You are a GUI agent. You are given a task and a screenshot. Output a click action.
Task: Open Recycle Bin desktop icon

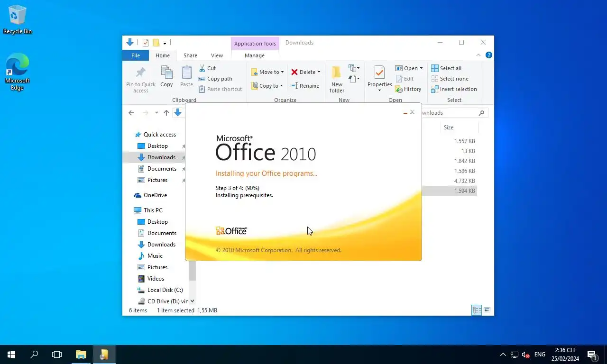pos(18,19)
